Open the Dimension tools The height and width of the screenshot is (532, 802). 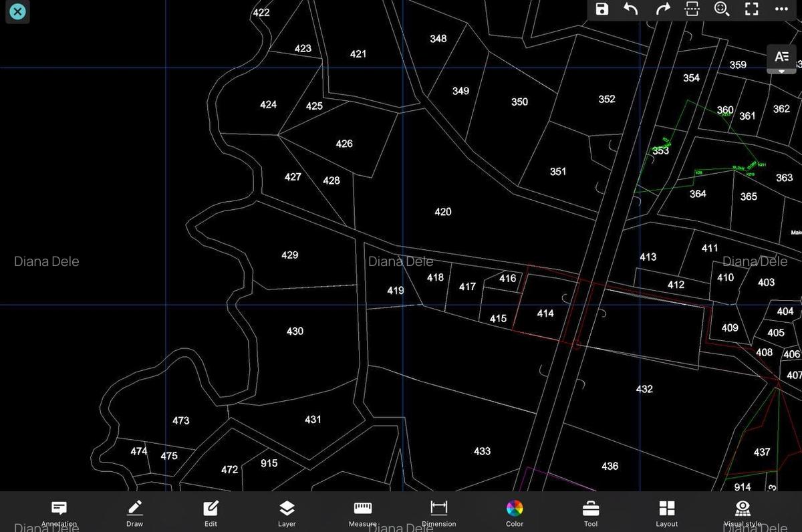pos(439,513)
